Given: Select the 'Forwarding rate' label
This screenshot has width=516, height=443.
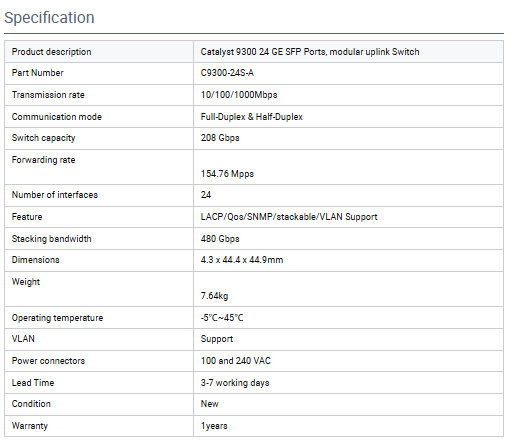Looking at the screenshot, I should [43, 160].
